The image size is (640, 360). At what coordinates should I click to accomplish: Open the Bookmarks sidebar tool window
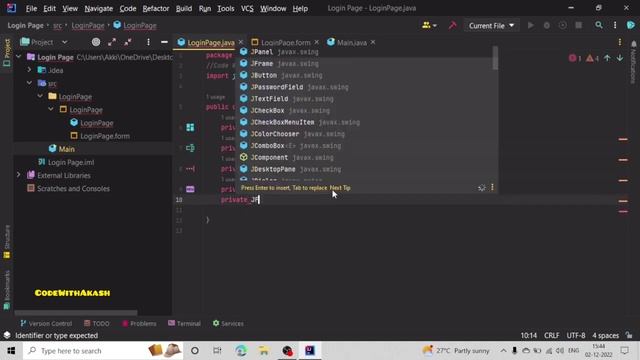(x=7, y=290)
